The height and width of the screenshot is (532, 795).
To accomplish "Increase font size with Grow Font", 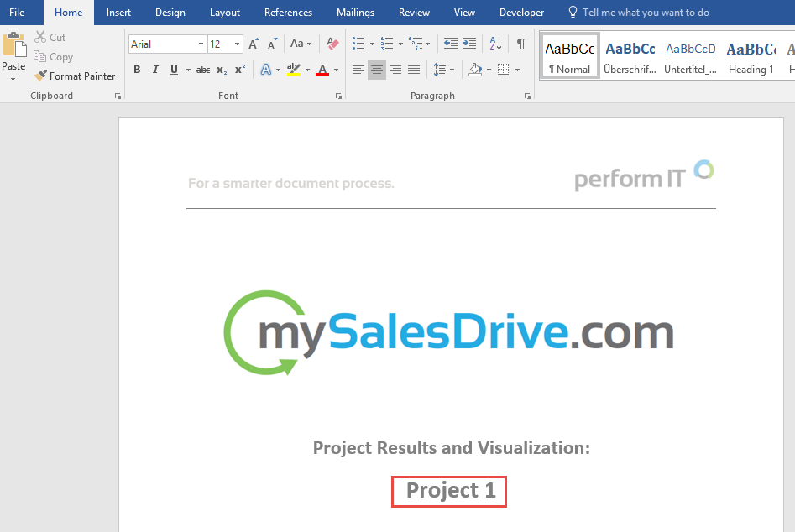I will (x=254, y=44).
